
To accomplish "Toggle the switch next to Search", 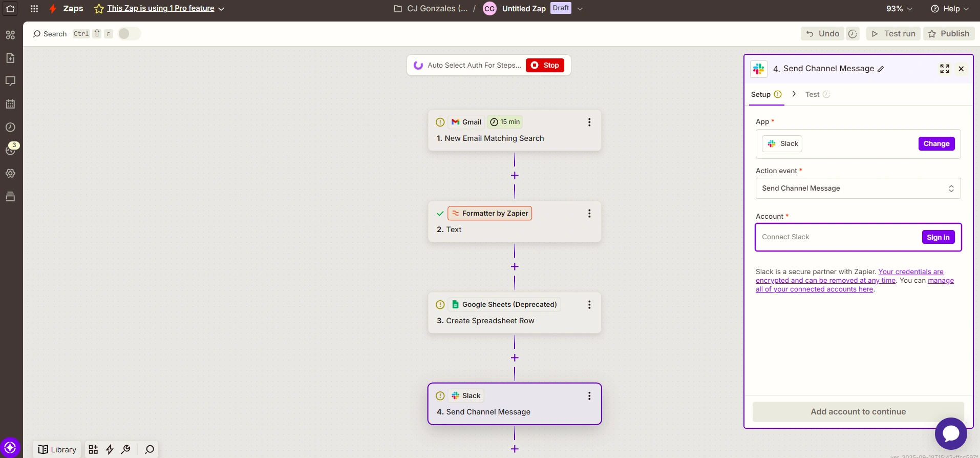I will pyautogui.click(x=130, y=33).
